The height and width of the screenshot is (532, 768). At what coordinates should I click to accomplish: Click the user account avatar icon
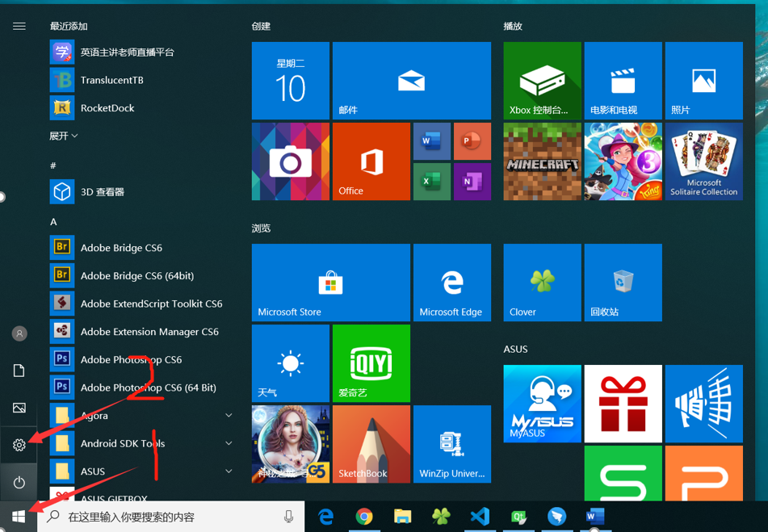tap(19, 333)
